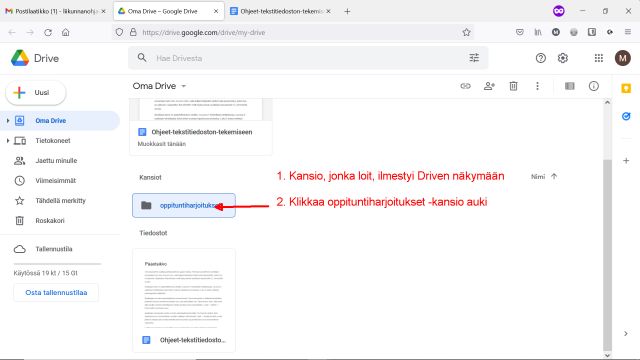Select the oppituntiharjoitukset folder
The width and height of the screenshot is (640, 360).
click(x=184, y=205)
